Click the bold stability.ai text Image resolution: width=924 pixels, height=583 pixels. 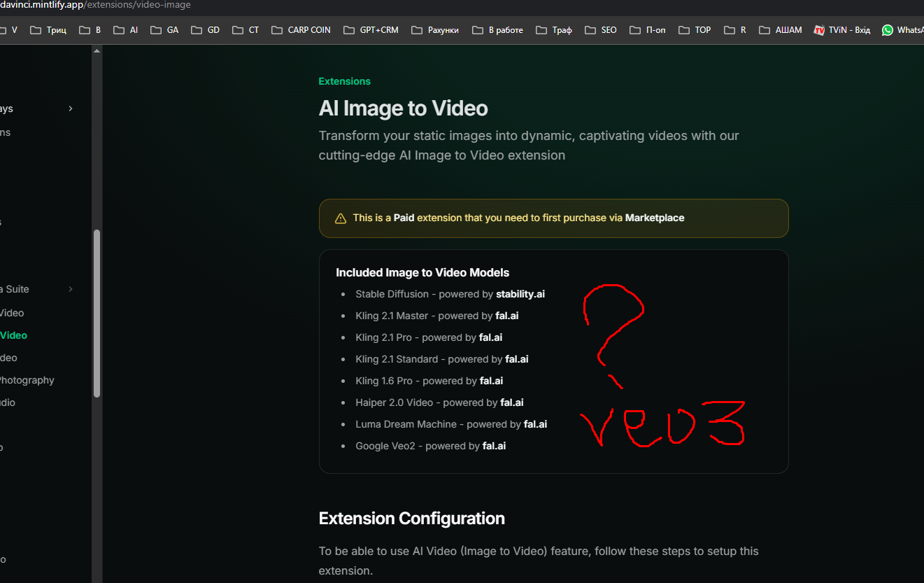coord(520,294)
